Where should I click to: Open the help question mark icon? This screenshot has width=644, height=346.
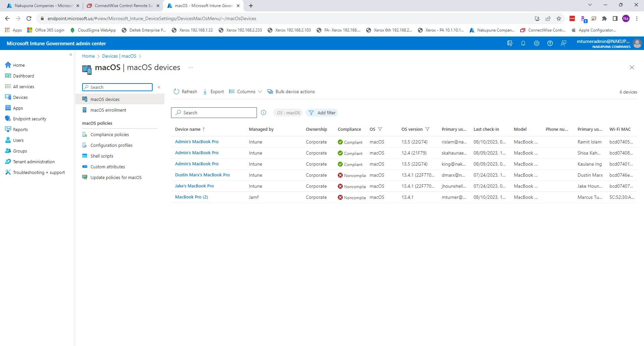(x=550, y=43)
